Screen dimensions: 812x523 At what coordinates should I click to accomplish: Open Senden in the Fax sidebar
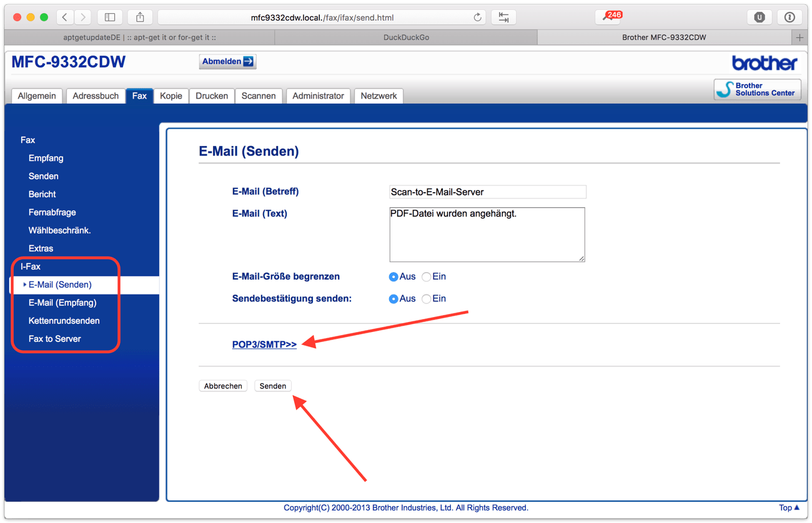[x=43, y=177]
